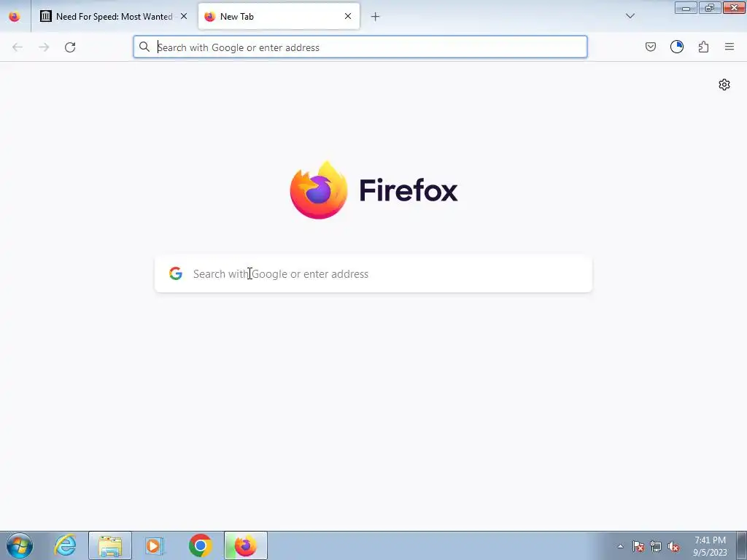Click Firefox taskbar button
Image resolution: width=747 pixels, height=560 pixels.
click(x=246, y=545)
